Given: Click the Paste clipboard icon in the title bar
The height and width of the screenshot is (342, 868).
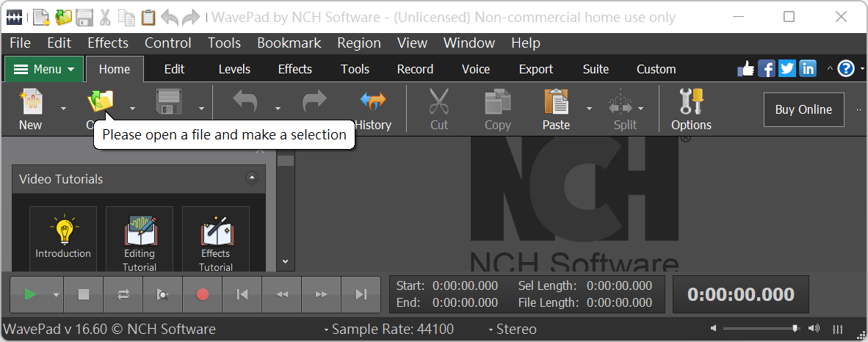Looking at the screenshot, I should (148, 17).
